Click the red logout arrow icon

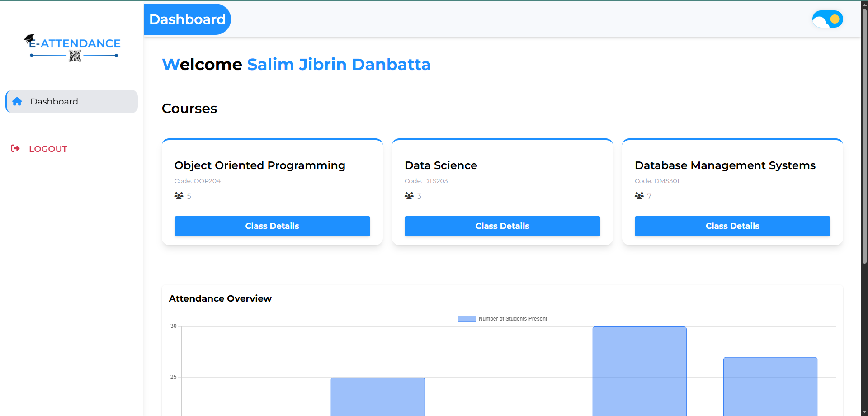(15, 148)
